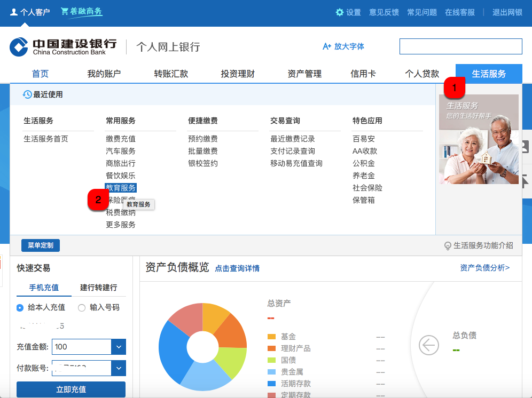This screenshot has width=532, height=398.
Task: Click the 立即充值 button
Action: point(71,389)
